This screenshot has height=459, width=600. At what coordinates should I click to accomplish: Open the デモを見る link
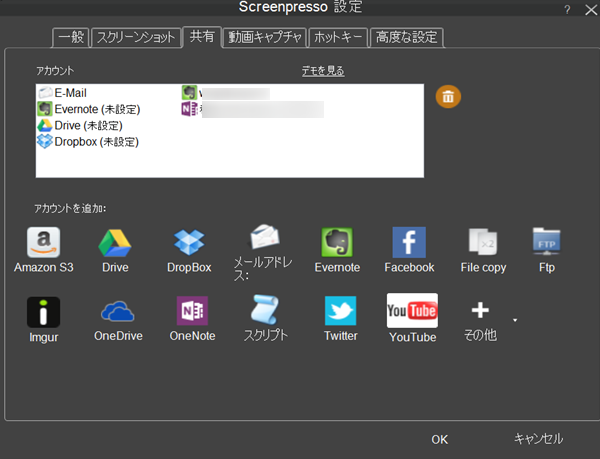323,71
